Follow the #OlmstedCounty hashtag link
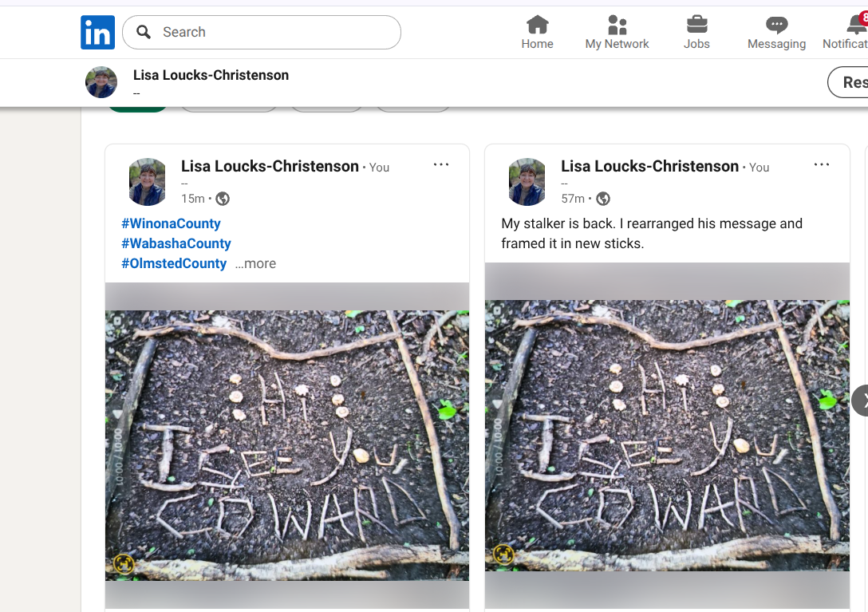The width and height of the screenshot is (868, 612). point(174,263)
